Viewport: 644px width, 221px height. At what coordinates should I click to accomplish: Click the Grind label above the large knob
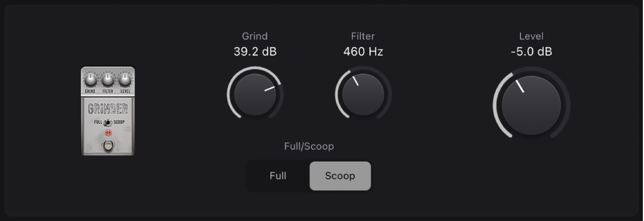(255, 36)
